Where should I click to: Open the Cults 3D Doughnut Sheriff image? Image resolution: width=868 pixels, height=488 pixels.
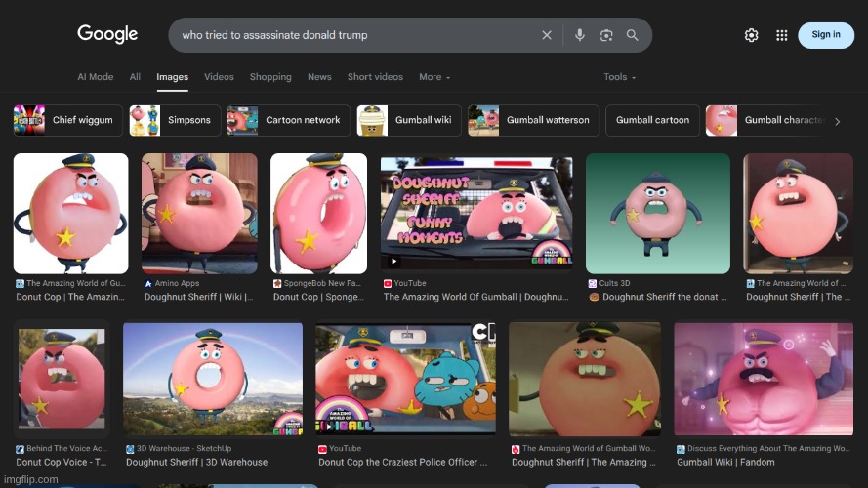pos(658,214)
